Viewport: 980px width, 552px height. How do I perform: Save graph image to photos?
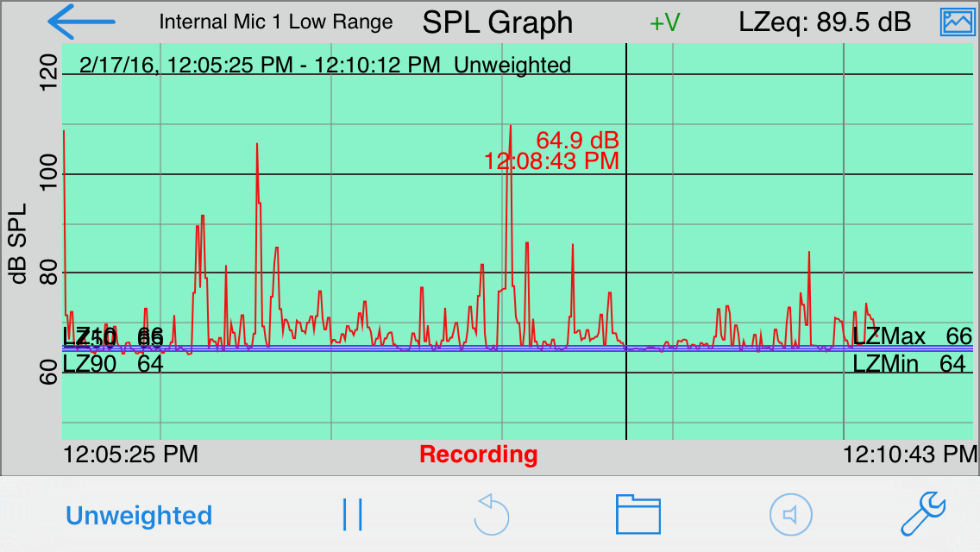[957, 22]
